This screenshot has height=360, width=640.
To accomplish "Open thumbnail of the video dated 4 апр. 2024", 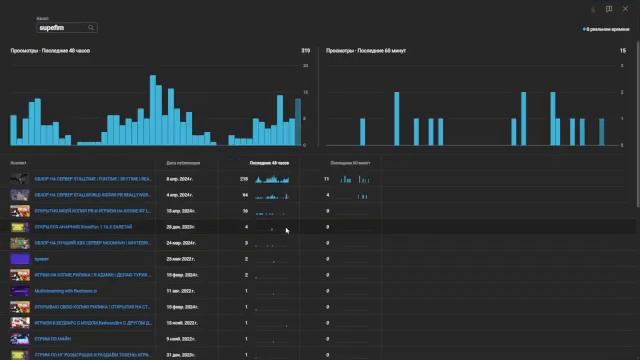I will tap(20, 195).
